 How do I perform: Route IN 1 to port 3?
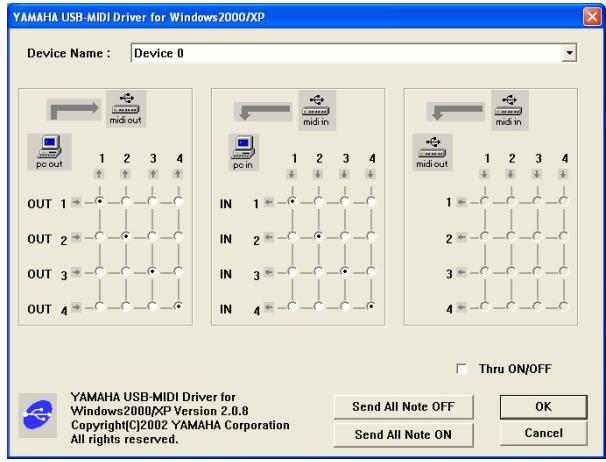point(344,201)
